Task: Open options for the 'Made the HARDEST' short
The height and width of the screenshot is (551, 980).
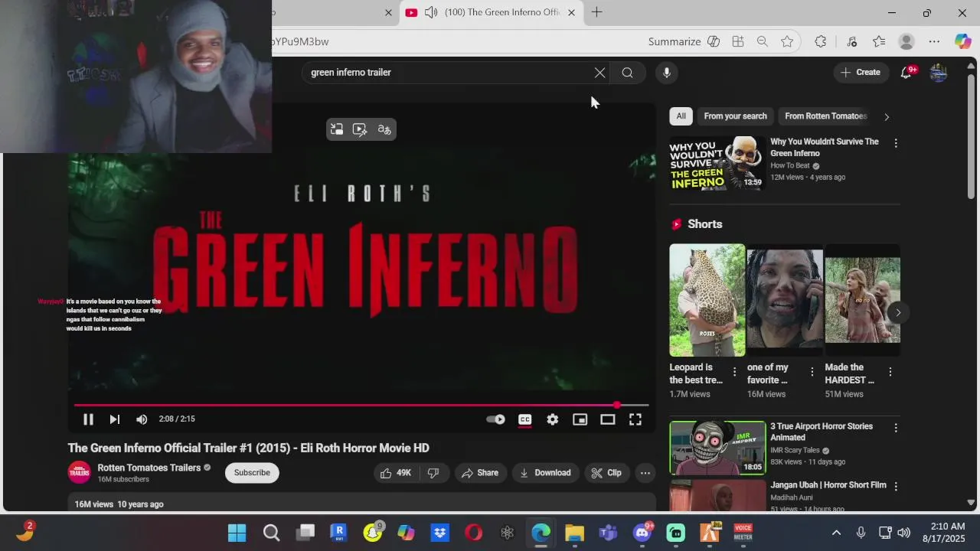Action: pyautogui.click(x=890, y=372)
